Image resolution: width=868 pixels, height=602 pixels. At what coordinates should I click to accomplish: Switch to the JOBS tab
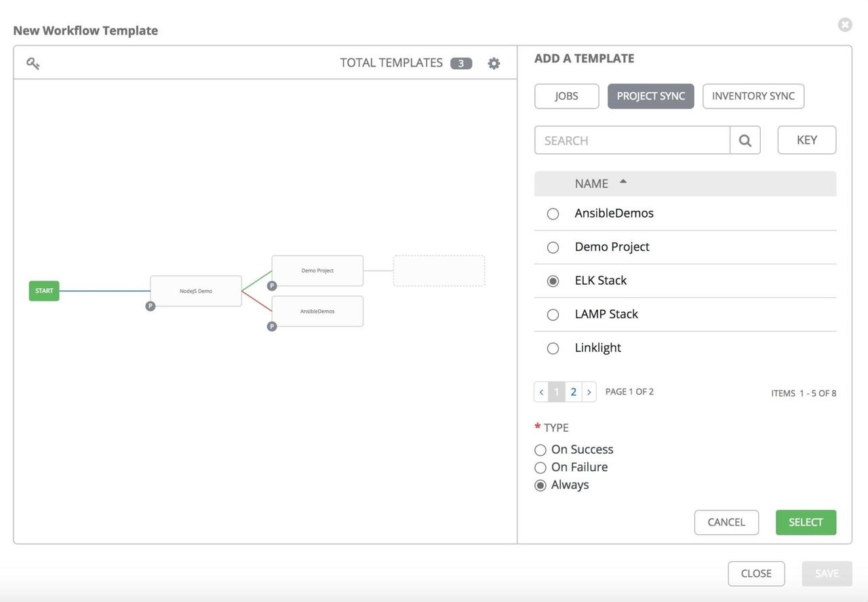coord(566,96)
